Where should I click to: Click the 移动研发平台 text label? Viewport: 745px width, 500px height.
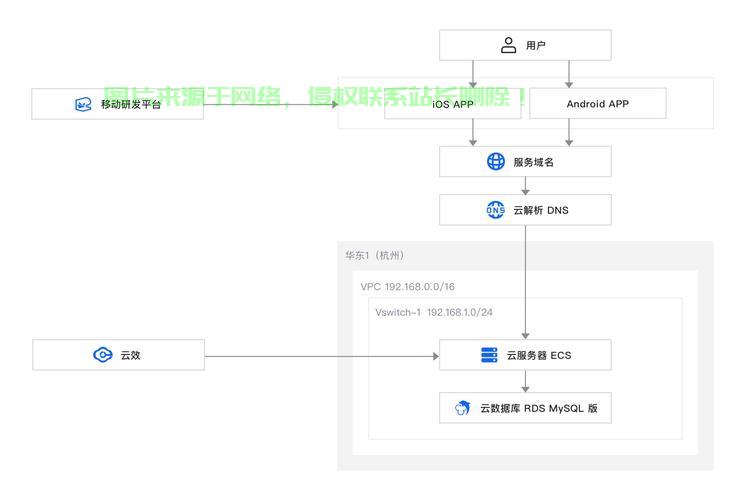coord(130,104)
